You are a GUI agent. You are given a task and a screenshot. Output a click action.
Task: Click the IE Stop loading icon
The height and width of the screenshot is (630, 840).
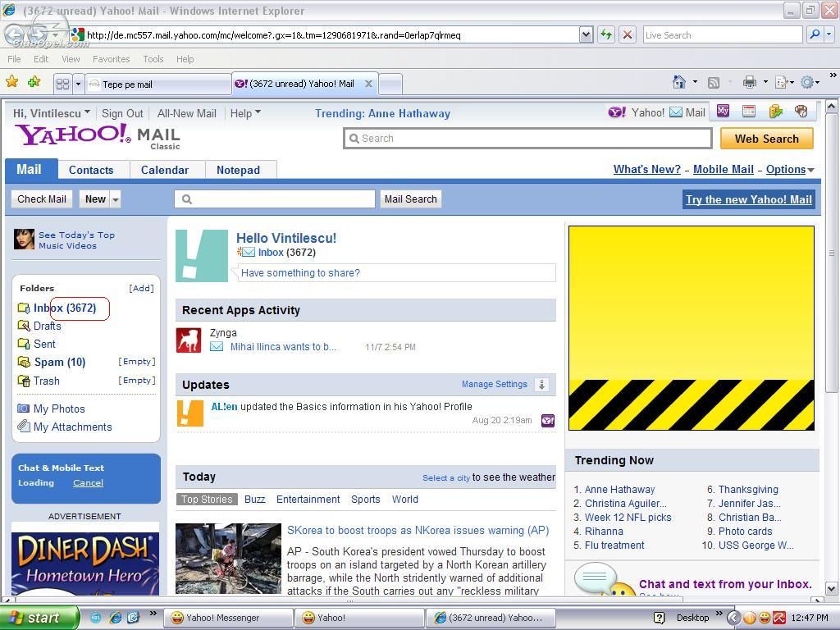pos(628,34)
